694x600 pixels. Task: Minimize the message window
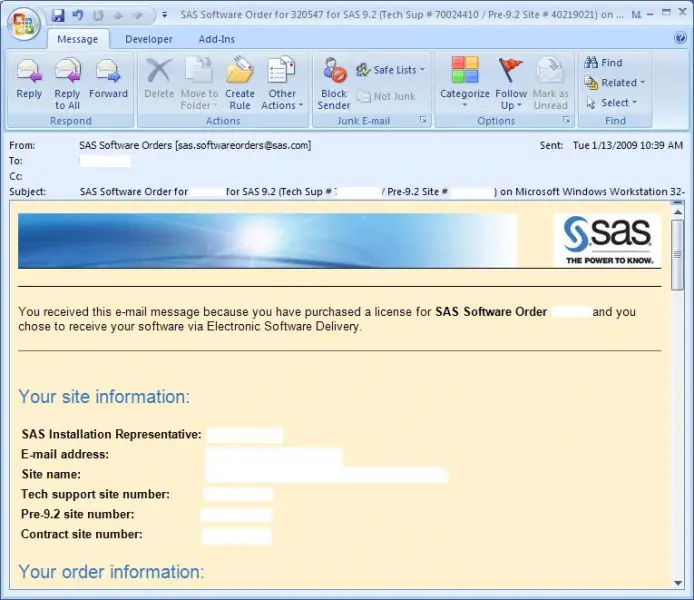[x=650, y=14]
